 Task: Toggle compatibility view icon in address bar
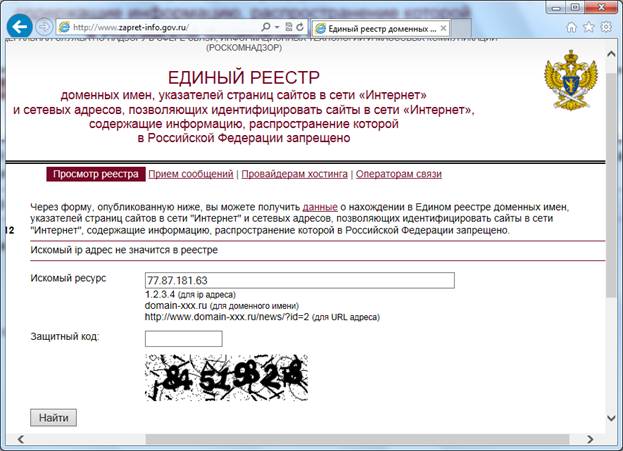[289, 27]
